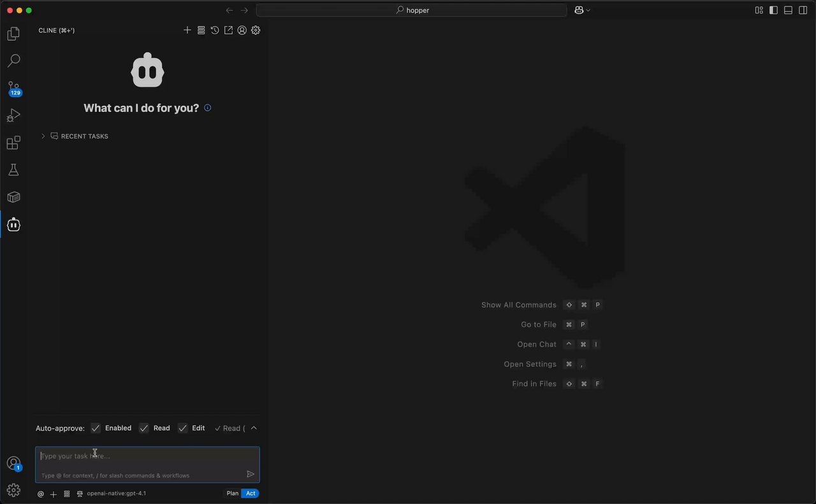Select the Cline robot icon in activity bar
The image size is (816, 504).
pos(13,224)
